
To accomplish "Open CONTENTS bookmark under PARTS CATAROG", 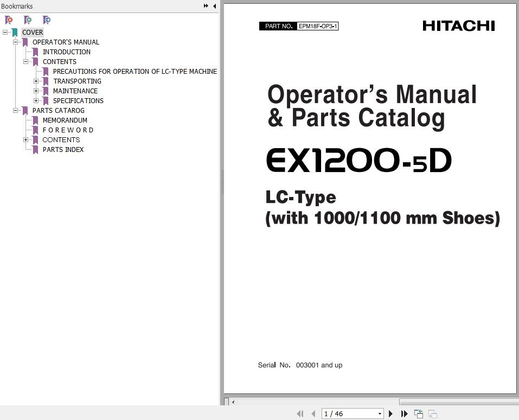I will tap(61, 140).
